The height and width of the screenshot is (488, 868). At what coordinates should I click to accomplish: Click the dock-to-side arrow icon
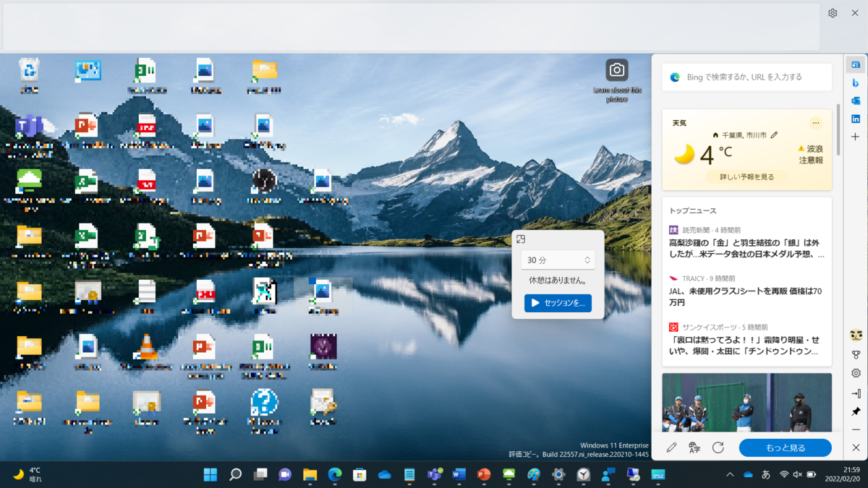pos(856,393)
